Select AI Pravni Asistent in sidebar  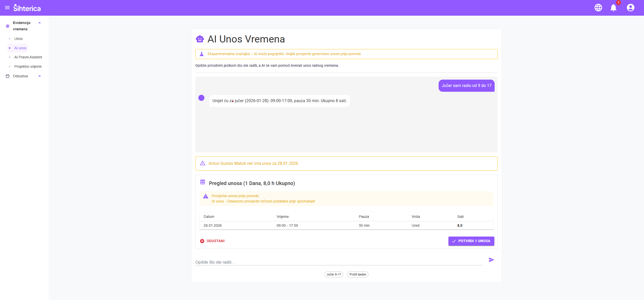click(x=28, y=57)
